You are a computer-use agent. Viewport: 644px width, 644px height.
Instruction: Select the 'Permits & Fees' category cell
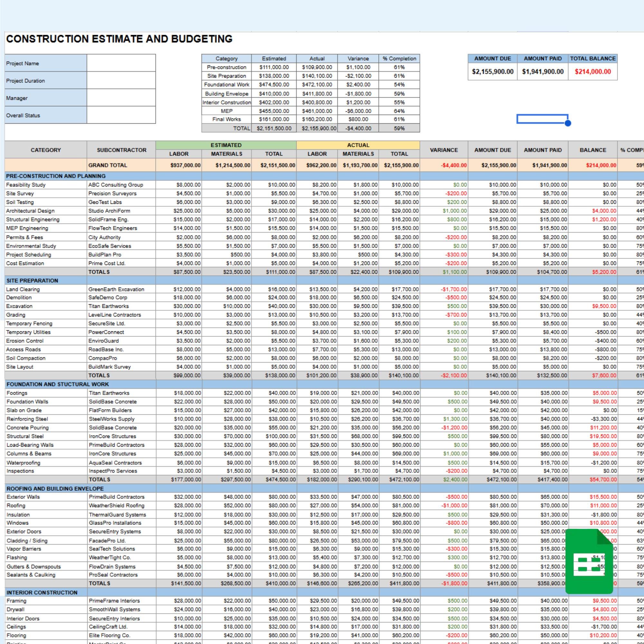(46, 237)
